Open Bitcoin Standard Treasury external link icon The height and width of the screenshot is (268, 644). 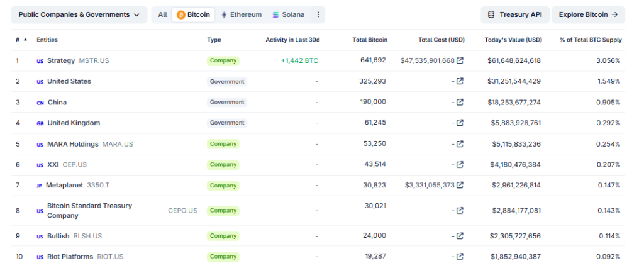click(x=460, y=211)
